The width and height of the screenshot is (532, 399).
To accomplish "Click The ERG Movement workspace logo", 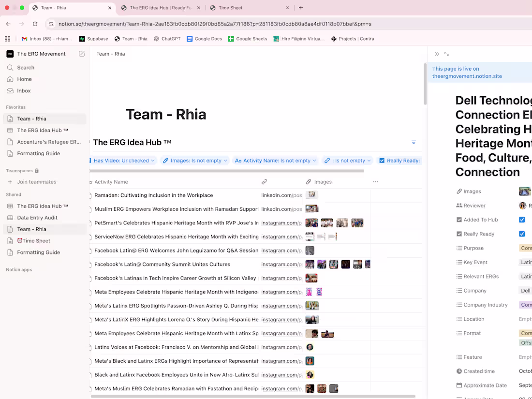I will [10, 54].
